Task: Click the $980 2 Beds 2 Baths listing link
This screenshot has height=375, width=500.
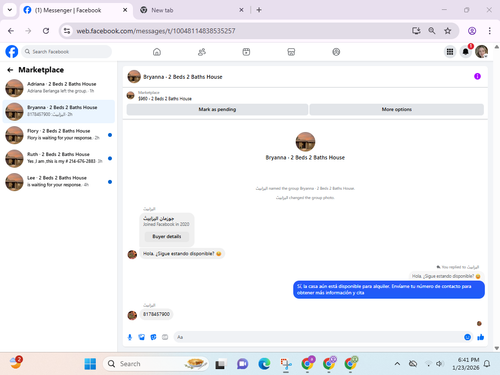Action: (165, 99)
